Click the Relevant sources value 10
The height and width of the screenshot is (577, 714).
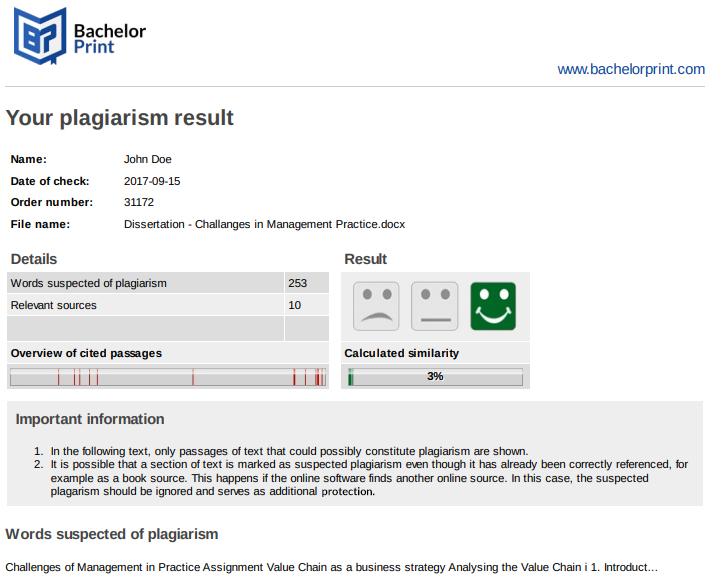(295, 305)
